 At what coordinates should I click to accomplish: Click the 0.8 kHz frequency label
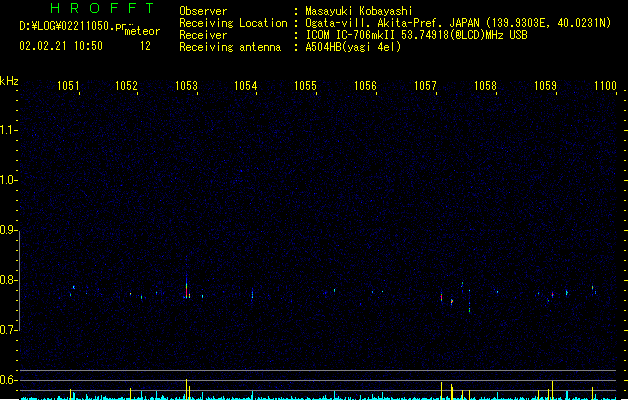click(7, 280)
